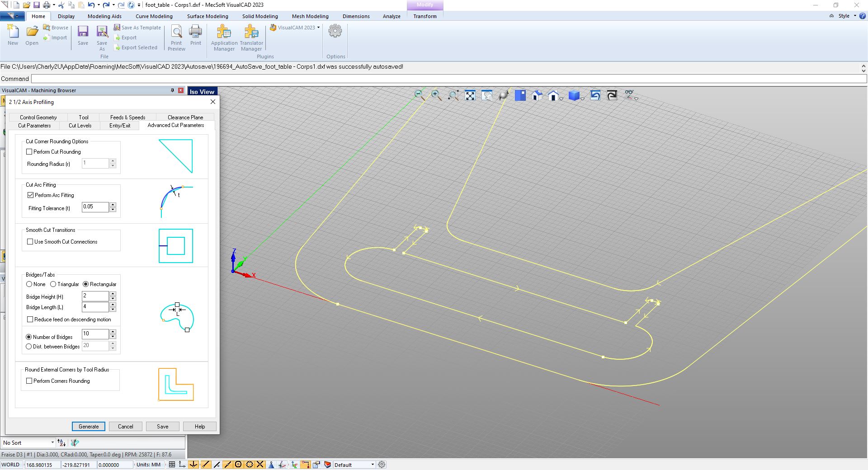Click the next view black arrow icon
This screenshot has width=868, height=470.
click(x=612, y=95)
